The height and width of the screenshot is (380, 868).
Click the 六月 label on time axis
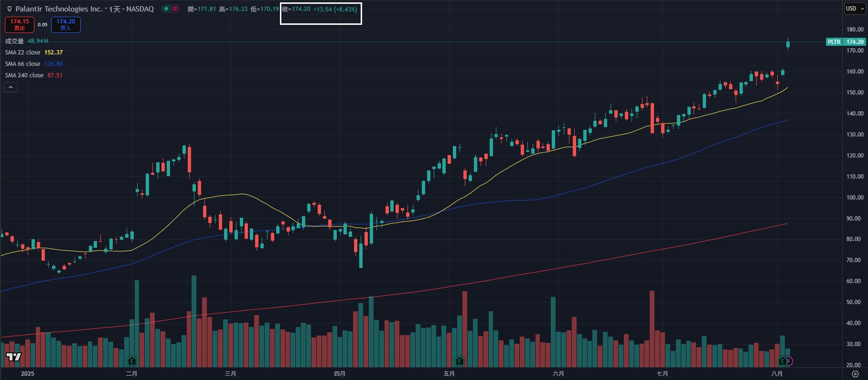click(x=558, y=373)
